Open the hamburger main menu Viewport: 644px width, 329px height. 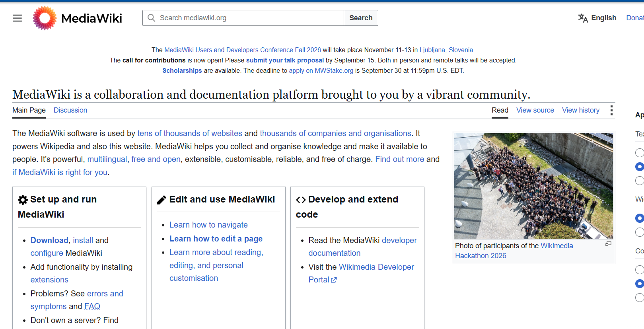click(17, 18)
